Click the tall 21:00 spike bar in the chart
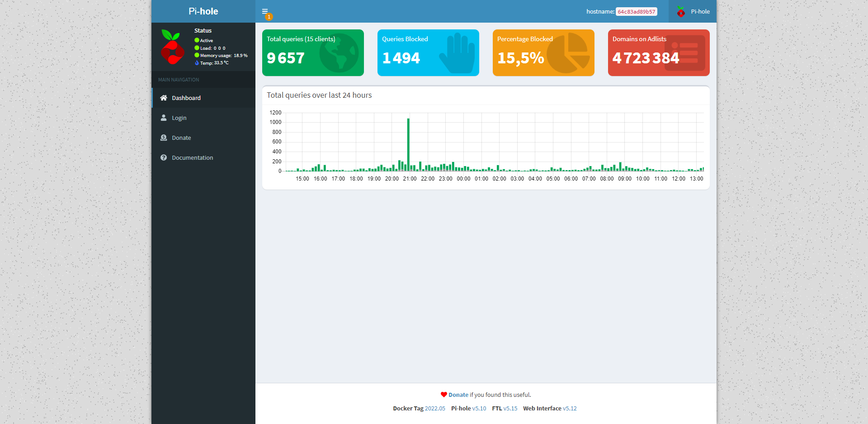This screenshot has width=868, height=424. (x=408, y=145)
